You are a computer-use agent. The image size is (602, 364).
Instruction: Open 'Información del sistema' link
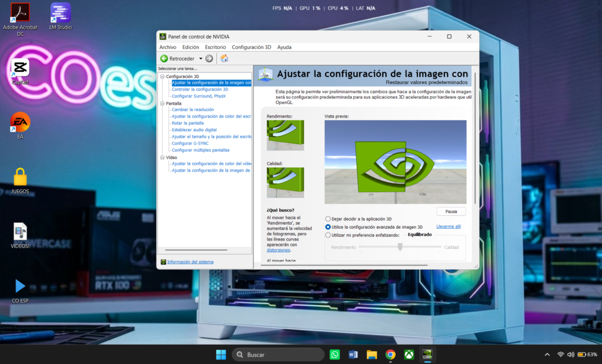190,262
